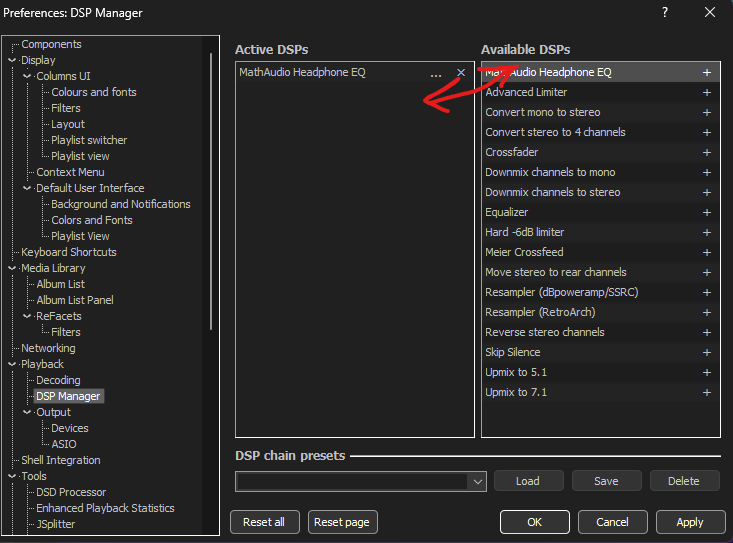Select Decoding under Playback
Screen dimensions: 733x543
click(x=58, y=380)
